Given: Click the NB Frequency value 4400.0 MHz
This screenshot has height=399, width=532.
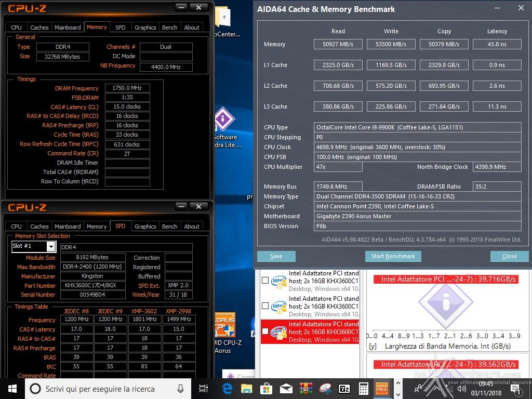Looking at the screenshot, I should [x=166, y=67].
